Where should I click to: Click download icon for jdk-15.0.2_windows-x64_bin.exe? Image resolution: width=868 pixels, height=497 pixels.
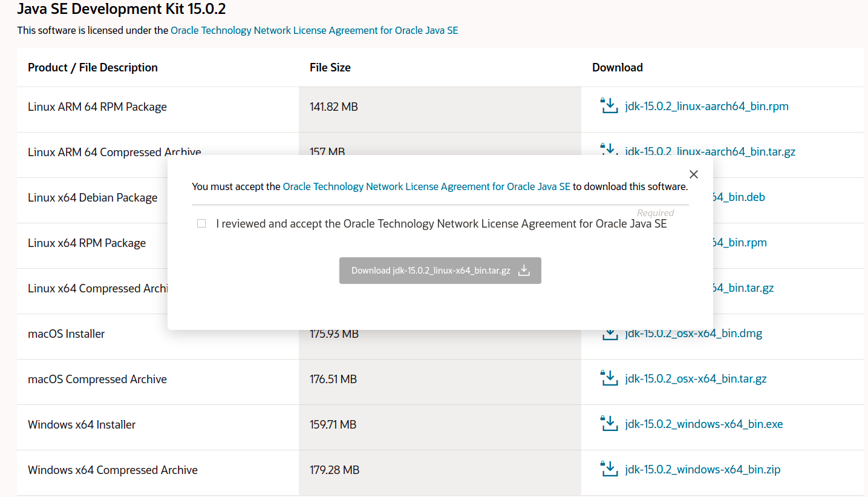point(609,424)
